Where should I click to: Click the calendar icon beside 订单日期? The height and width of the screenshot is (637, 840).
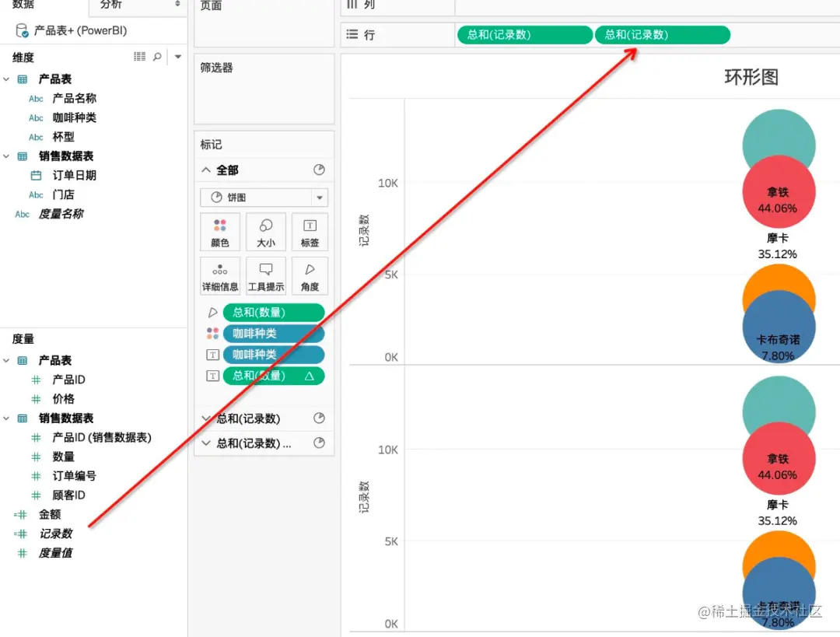pyautogui.click(x=36, y=175)
